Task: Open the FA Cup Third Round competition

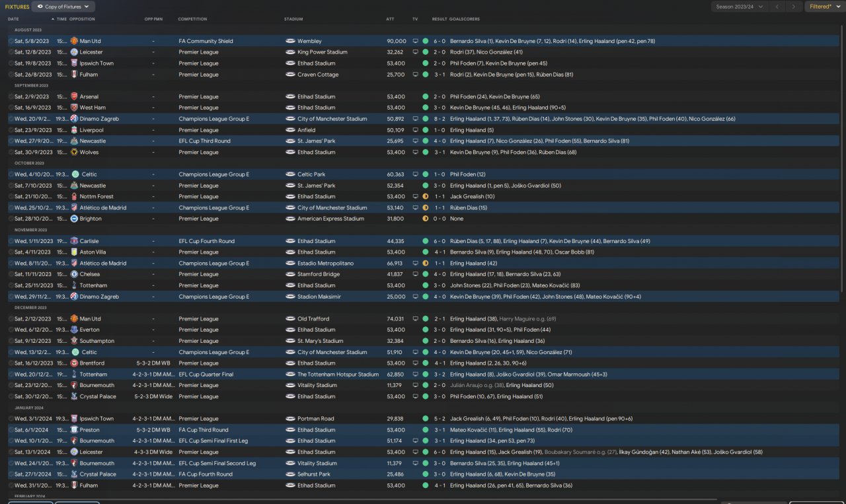Action: click(203, 430)
